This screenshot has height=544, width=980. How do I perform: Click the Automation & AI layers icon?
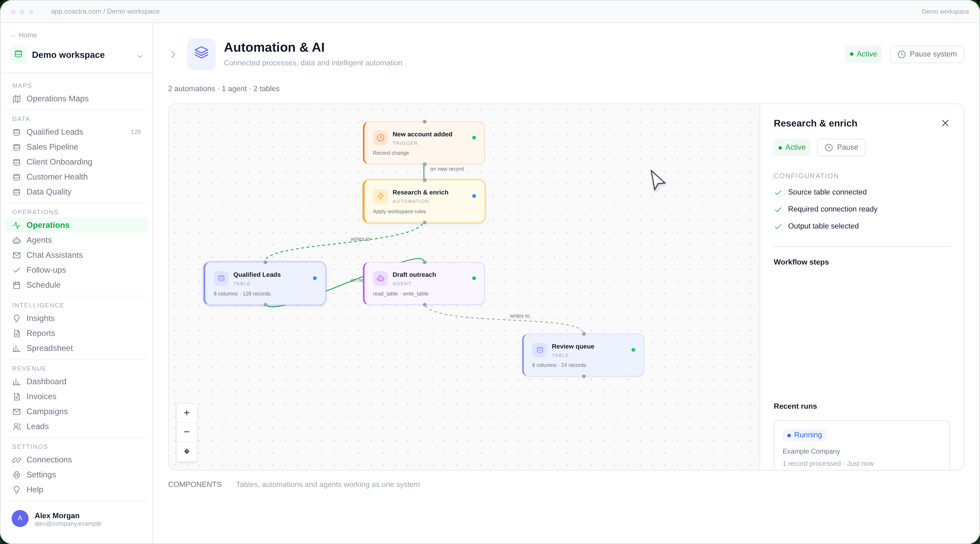click(x=201, y=54)
